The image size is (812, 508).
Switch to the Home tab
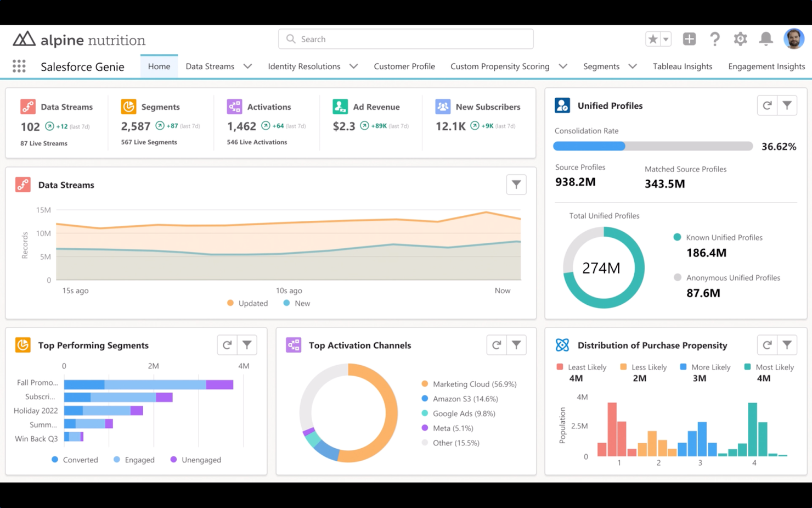tap(159, 66)
